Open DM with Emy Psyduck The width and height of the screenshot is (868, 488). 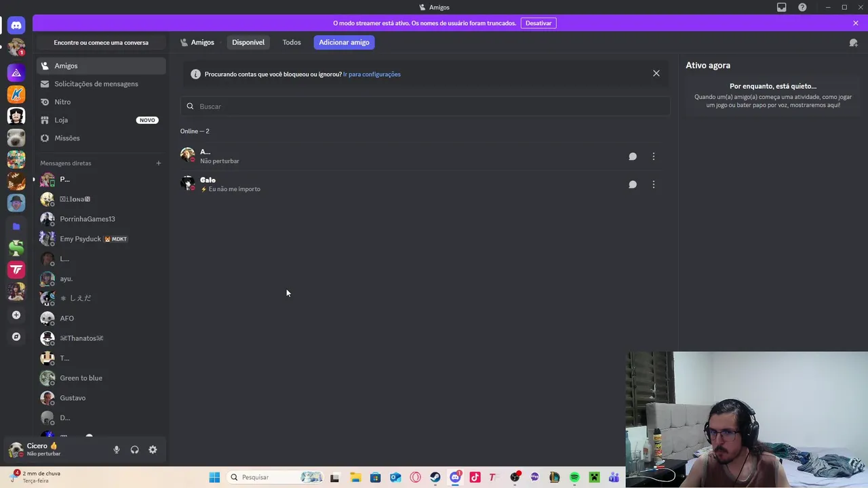point(101,239)
